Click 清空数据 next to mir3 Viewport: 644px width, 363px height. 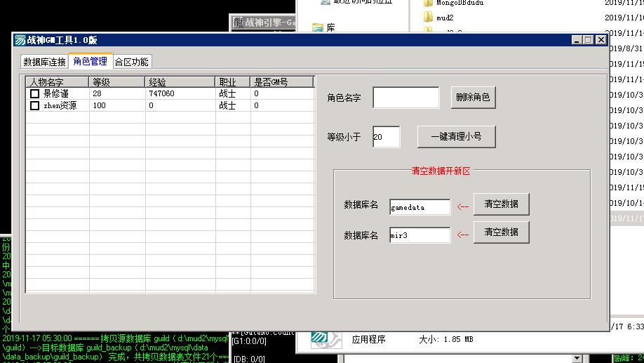click(x=501, y=232)
